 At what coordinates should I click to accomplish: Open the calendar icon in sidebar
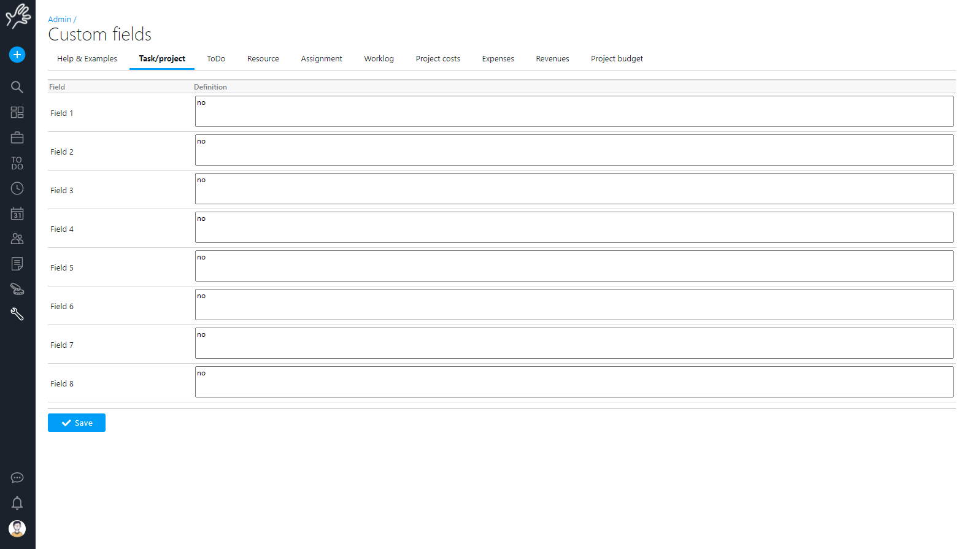(17, 213)
